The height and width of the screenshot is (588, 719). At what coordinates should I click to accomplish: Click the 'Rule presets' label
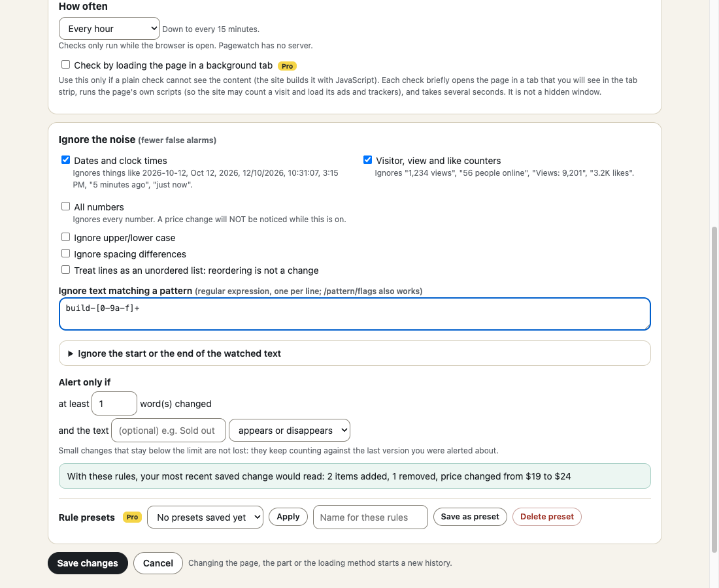pyautogui.click(x=87, y=517)
